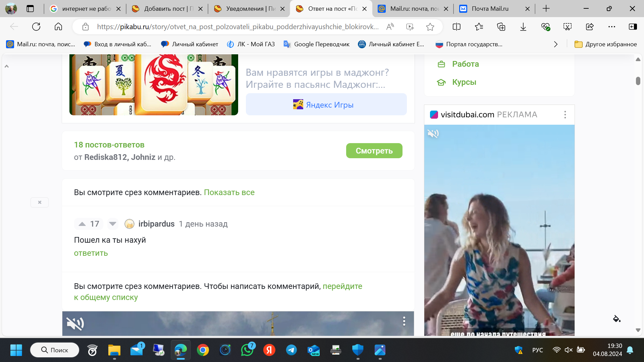This screenshot has height=362, width=644.
Task: Click the read aloud icon
Action: (390, 27)
